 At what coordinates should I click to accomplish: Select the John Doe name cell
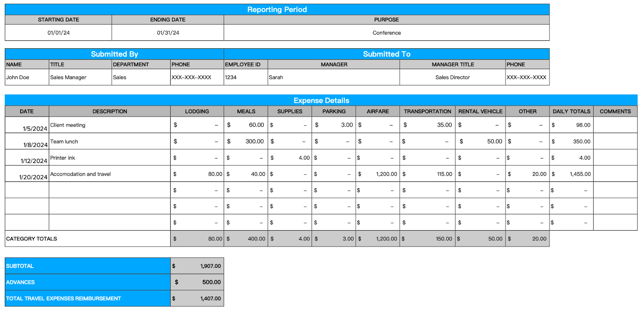point(27,77)
